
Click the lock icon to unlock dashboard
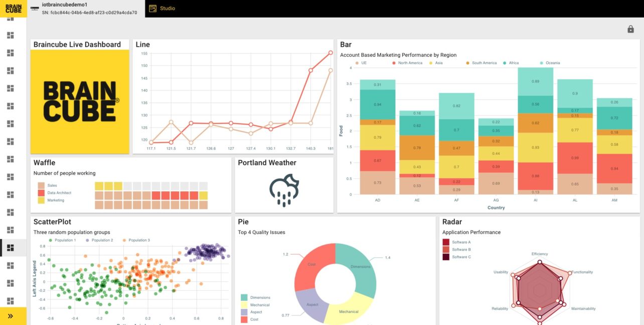[630, 30]
